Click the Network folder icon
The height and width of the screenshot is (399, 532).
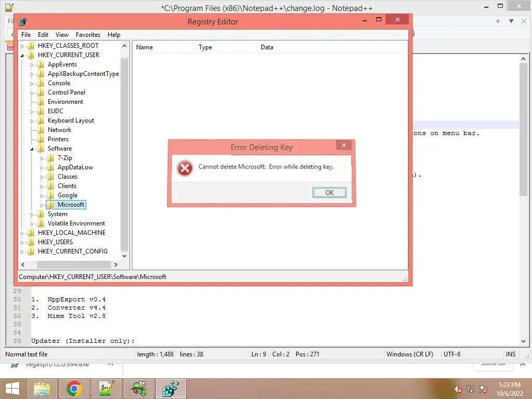[x=41, y=129]
